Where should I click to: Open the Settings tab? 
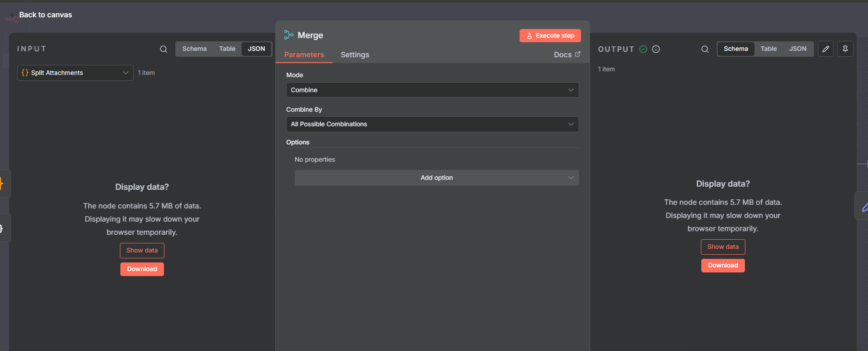click(x=355, y=54)
